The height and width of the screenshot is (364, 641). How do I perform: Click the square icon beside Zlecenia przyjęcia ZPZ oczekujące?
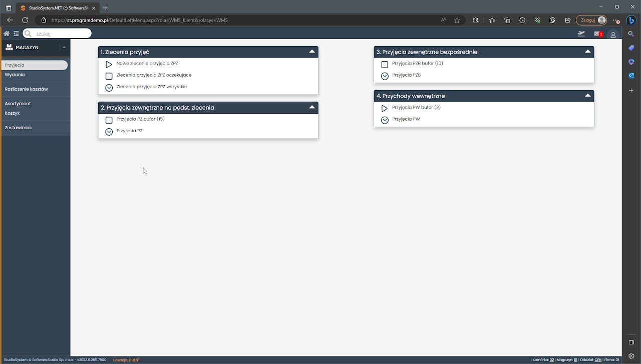coord(109,76)
